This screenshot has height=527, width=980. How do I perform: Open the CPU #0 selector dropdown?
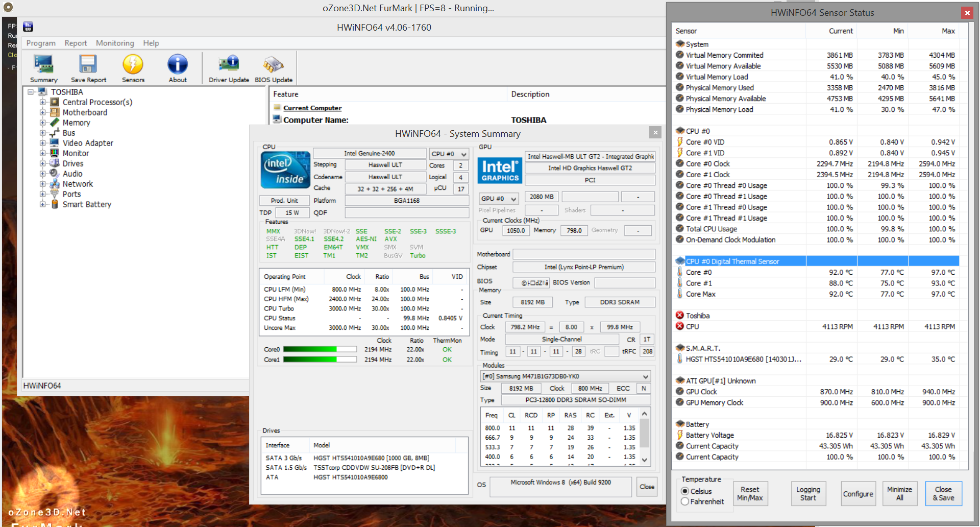[449, 154]
